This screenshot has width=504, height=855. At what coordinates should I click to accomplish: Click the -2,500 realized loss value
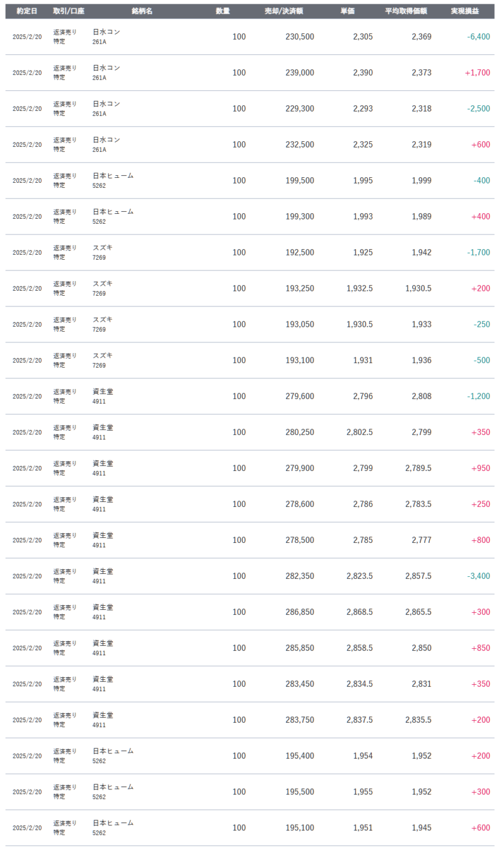[x=478, y=108]
